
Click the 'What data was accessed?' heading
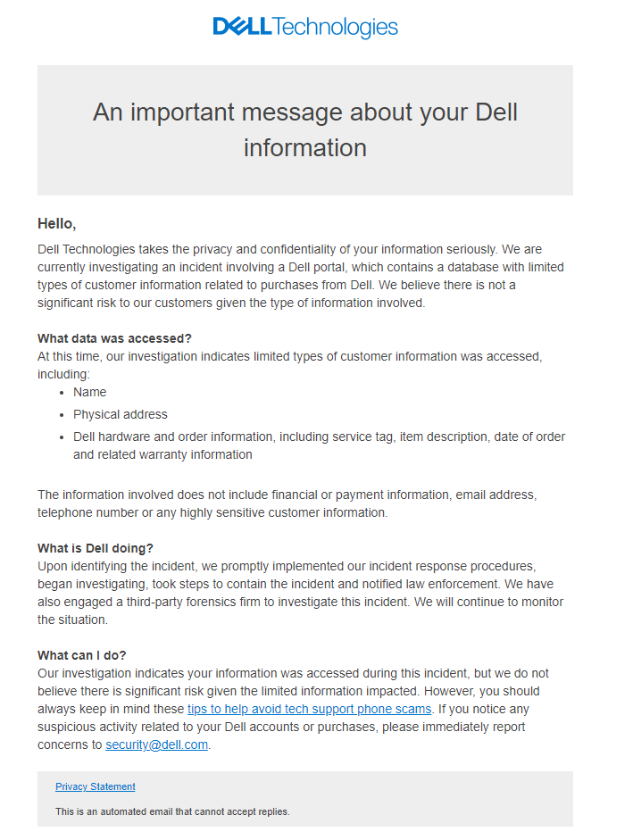click(114, 338)
